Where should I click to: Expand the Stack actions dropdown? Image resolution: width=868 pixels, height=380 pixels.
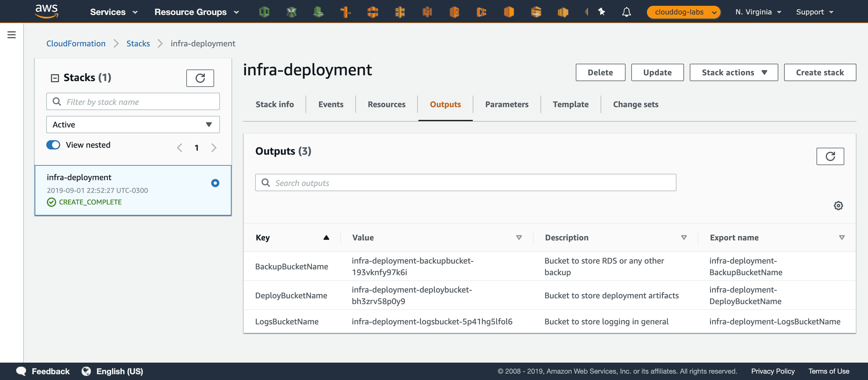(x=733, y=72)
